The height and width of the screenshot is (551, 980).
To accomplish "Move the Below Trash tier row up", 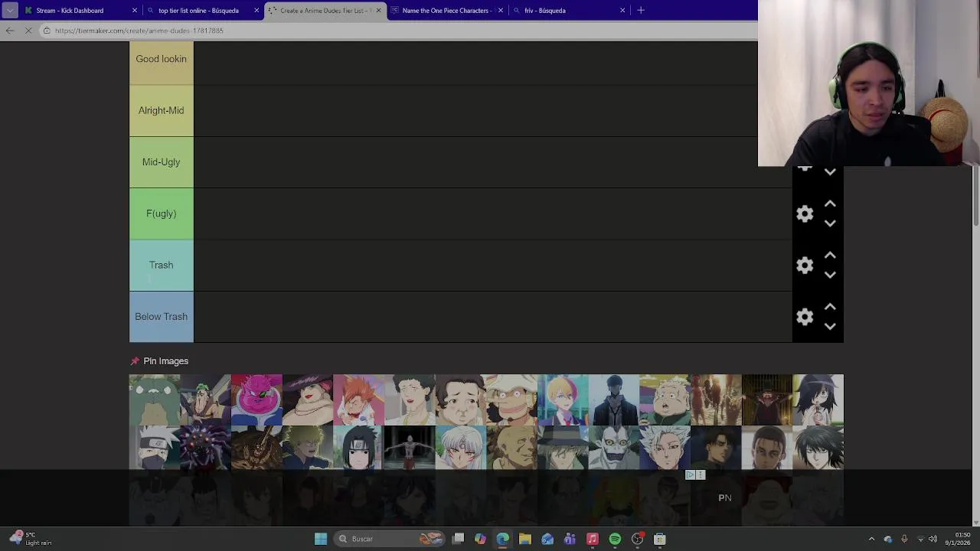I will click(x=830, y=307).
